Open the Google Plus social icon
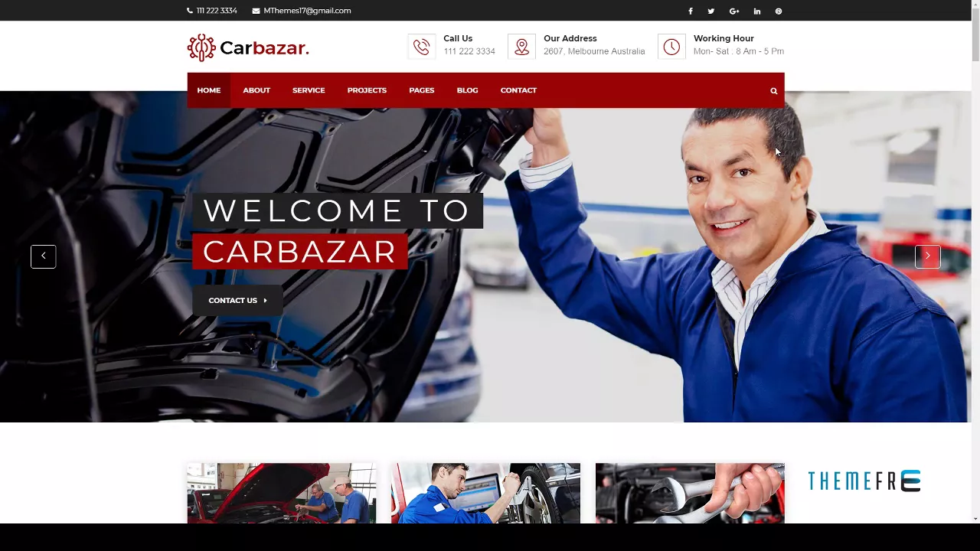Image resolution: width=980 pixels, height=551 pixels. (x=734, y=11)
